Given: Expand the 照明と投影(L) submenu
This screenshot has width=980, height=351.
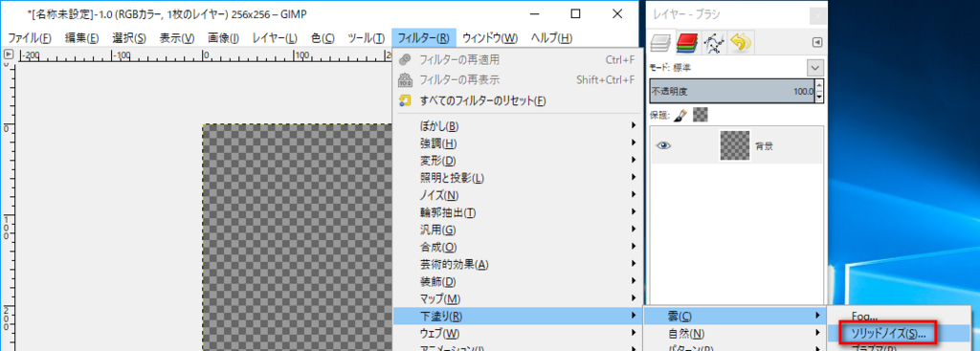Looking at the screenshot, I should pos(518,178).
